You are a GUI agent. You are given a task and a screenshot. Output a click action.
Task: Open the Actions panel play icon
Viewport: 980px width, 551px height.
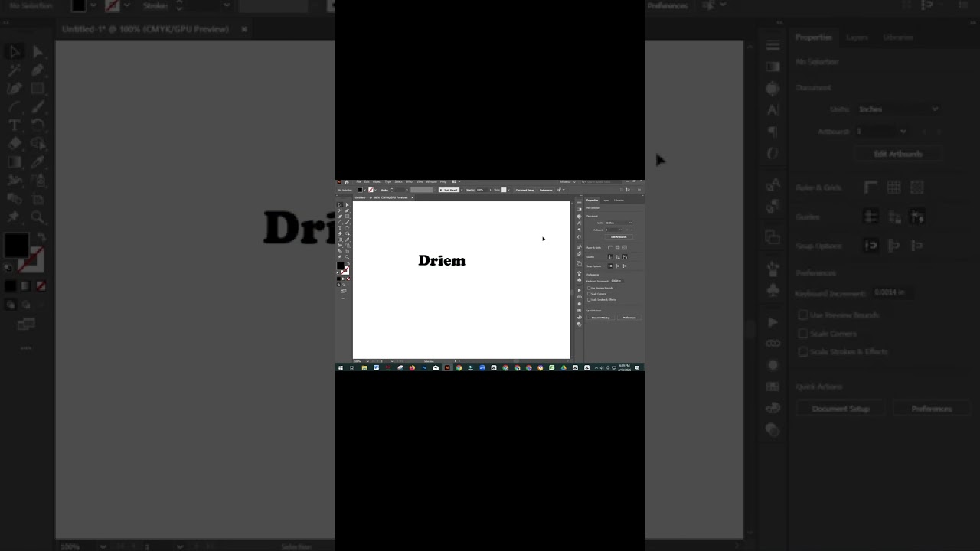579,290
